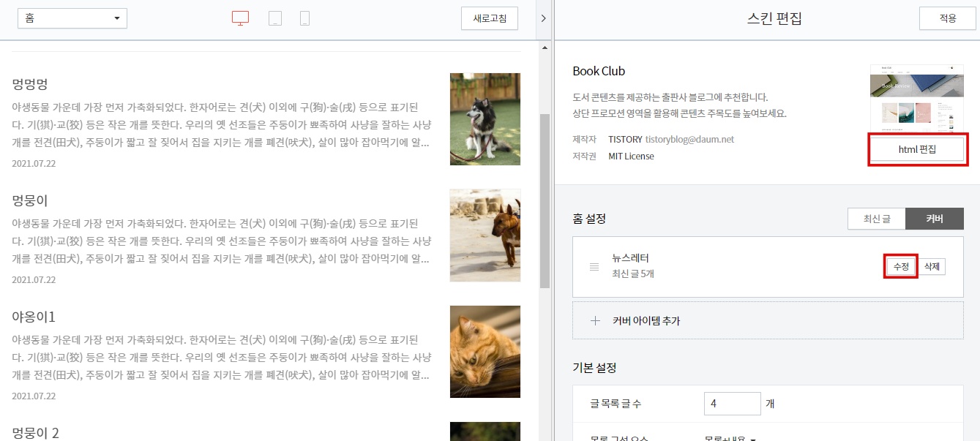Viewport: 980px width, 441px height.
Task: Click the tistoryblog@daum.net email text
Action: tap(690, 139)
